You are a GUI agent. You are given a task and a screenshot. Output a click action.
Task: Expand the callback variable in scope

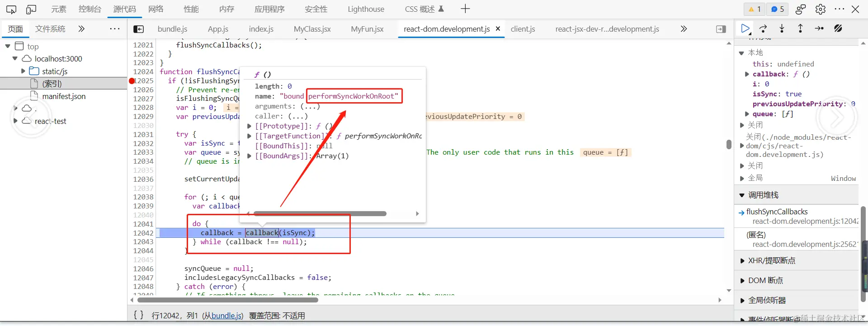pyautogui.click(x=747, y=74)
